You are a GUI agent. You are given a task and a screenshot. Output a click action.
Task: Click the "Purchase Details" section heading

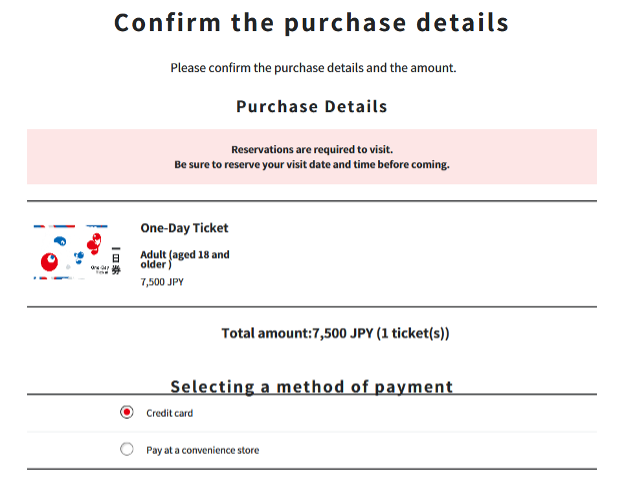coord(312,107)
